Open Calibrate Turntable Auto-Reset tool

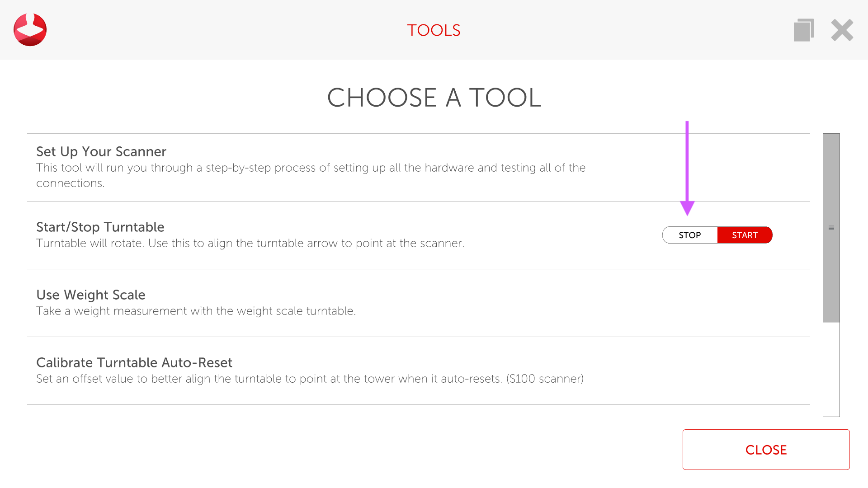pyautogui.click(x=134, y=362)
